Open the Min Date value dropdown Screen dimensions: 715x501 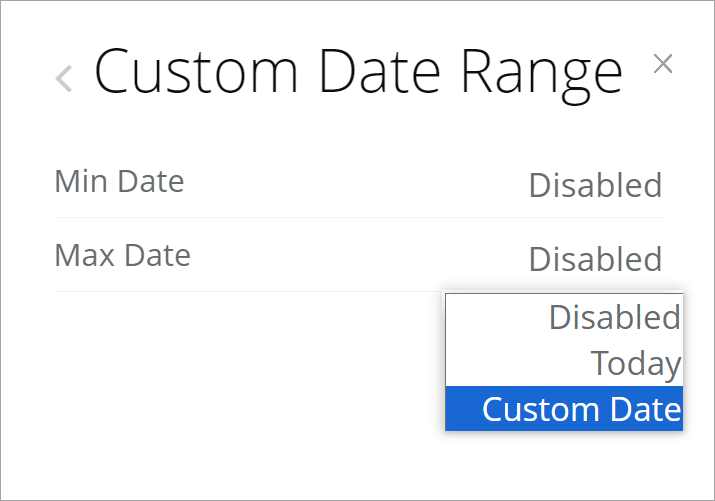tap(595, 185)
